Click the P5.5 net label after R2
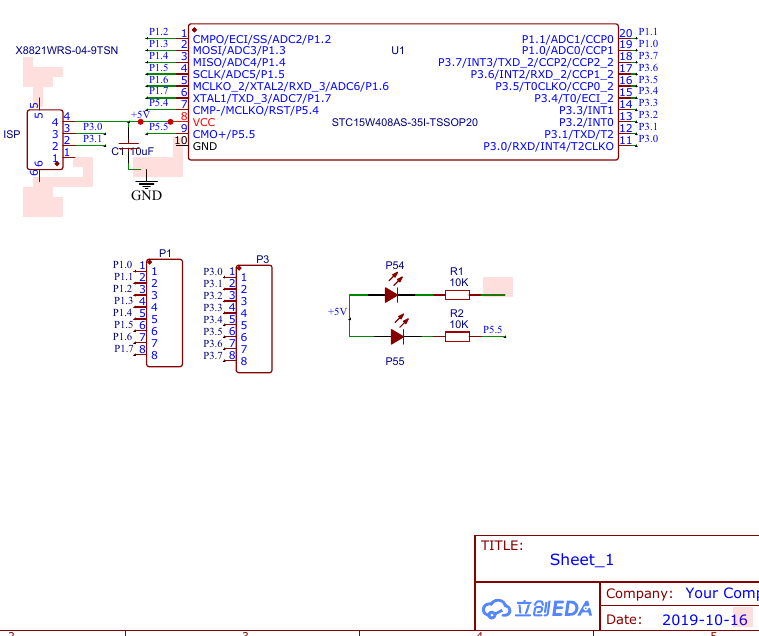Viewport: 759px width, 636px height. point(493,329)
